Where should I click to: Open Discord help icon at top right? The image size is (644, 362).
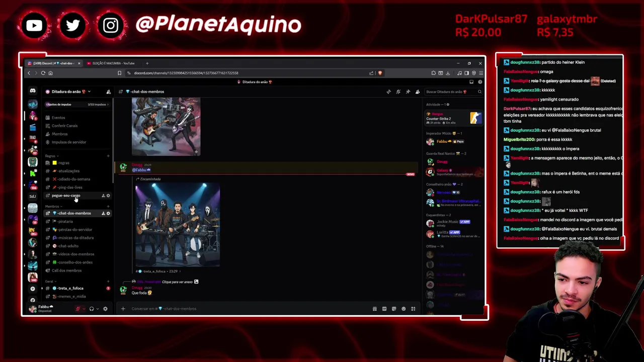point(480,82)
